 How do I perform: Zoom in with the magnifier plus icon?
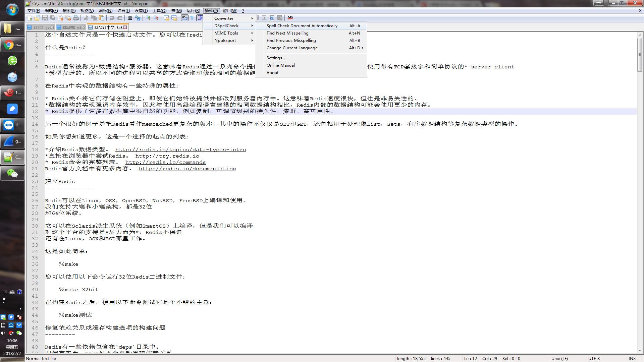[148, 18]
